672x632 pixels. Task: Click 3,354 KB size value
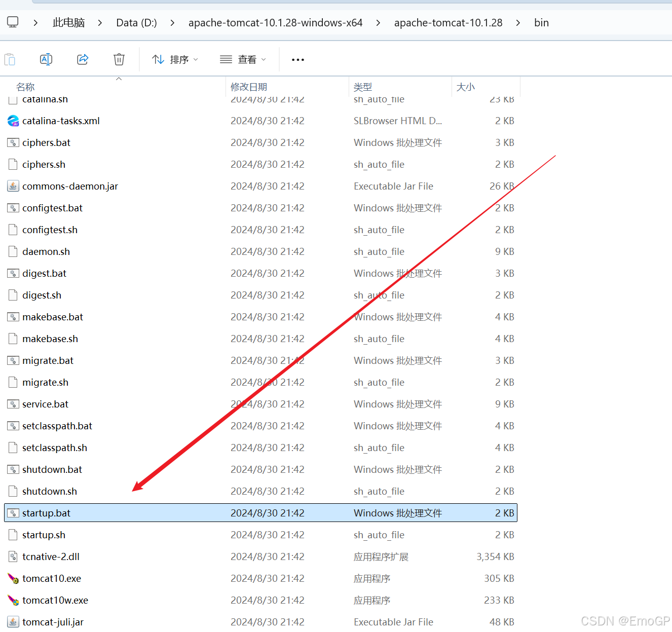(x=495, y=556)
